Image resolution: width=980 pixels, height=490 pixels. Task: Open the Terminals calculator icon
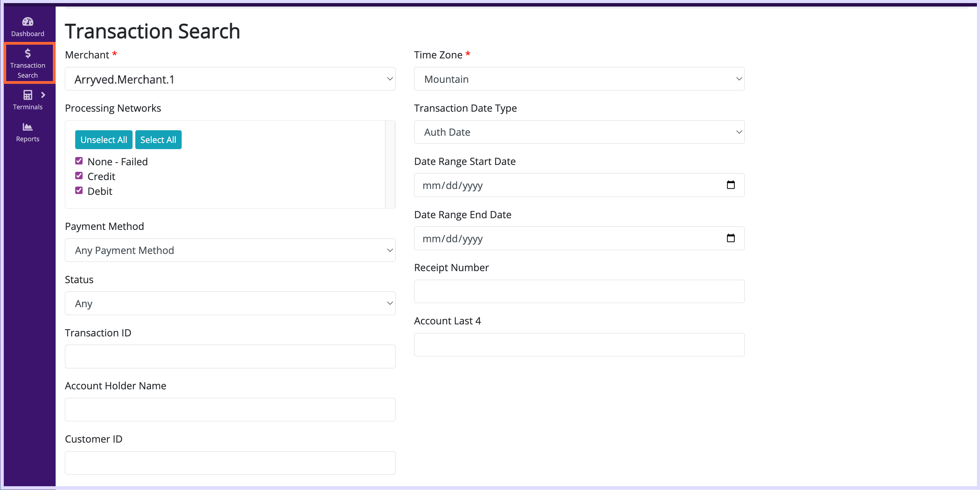[27, 95]
